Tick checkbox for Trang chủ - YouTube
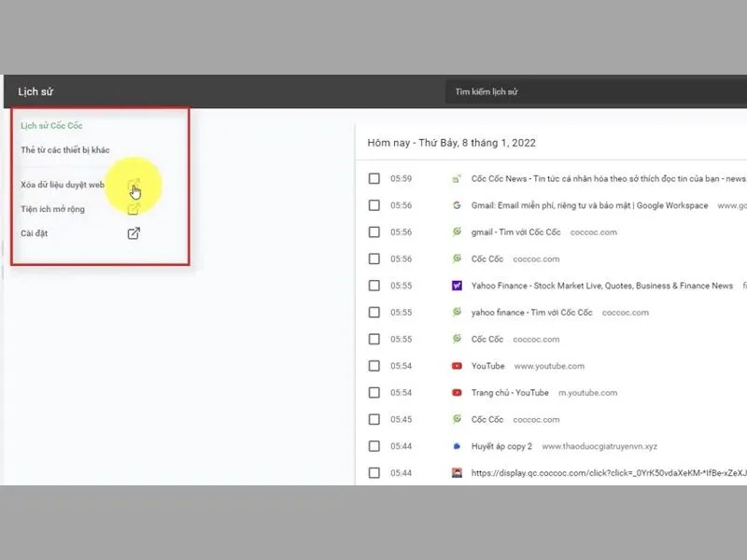Viewport: 747px width, 560px height. tap(374, 392)
